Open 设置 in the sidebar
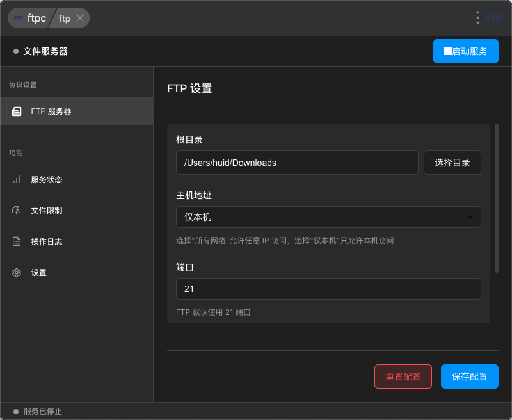The image size is (512, 420). pyautogui.click(x=77, y=273)
